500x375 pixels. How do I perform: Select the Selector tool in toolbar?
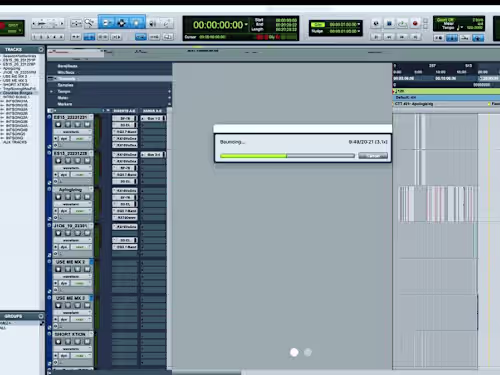(x=121, y=23)
